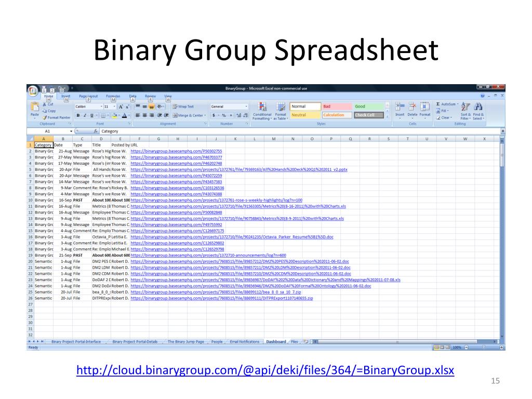Toggle Center horizontal alignment

(144, 115)
